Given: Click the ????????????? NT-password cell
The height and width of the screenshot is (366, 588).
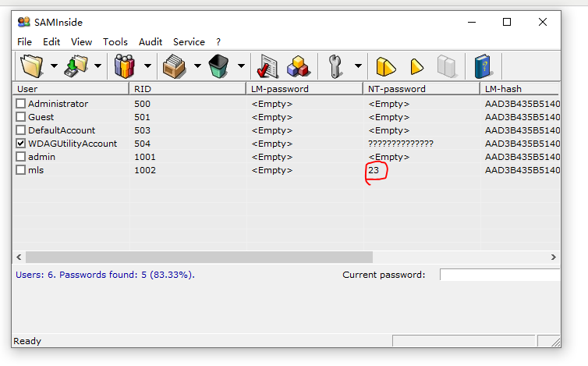Looking at the screenshot, I should click(x=401, y=144).
